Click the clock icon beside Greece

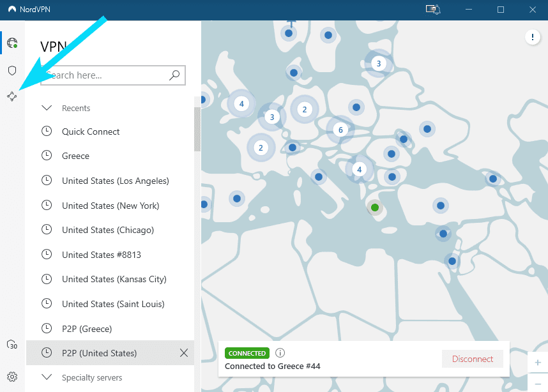[47, 156]
